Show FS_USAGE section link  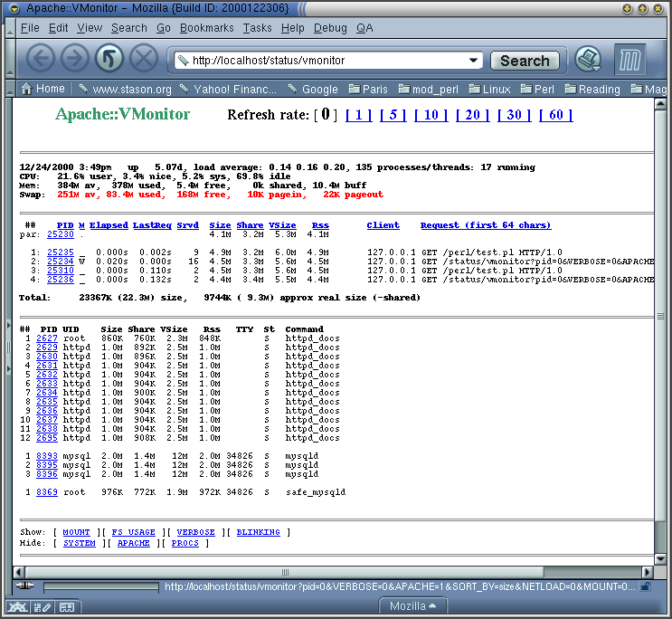pos(133,532)
